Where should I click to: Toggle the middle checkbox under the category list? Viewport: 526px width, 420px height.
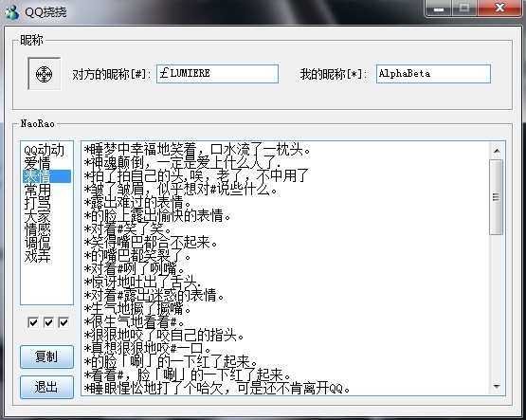[x=48, y=322]
